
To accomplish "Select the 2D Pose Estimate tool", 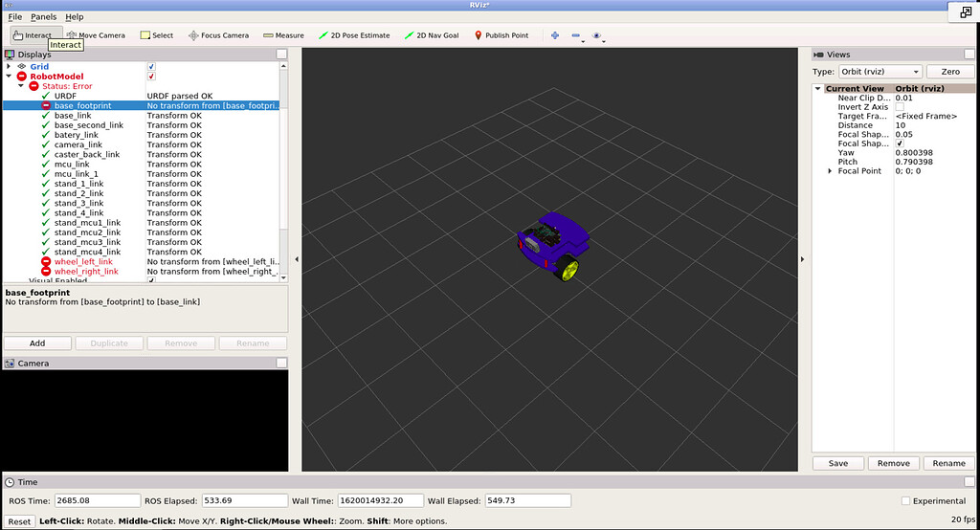I will [x=354, y=35].
